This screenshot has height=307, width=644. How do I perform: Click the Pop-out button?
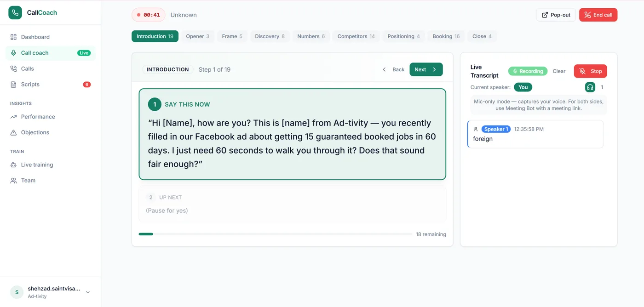(x=556, y=15)
